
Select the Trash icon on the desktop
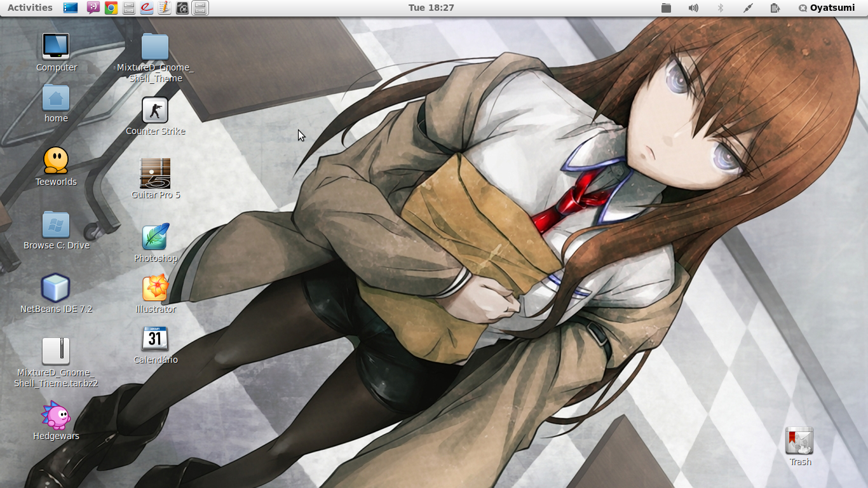(799, 441)
